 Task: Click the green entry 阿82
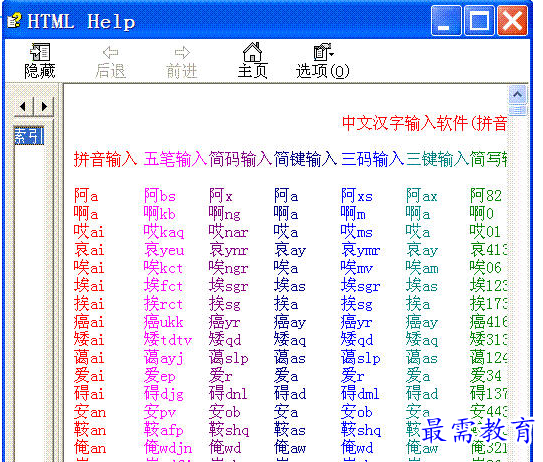tap(486, 196)
